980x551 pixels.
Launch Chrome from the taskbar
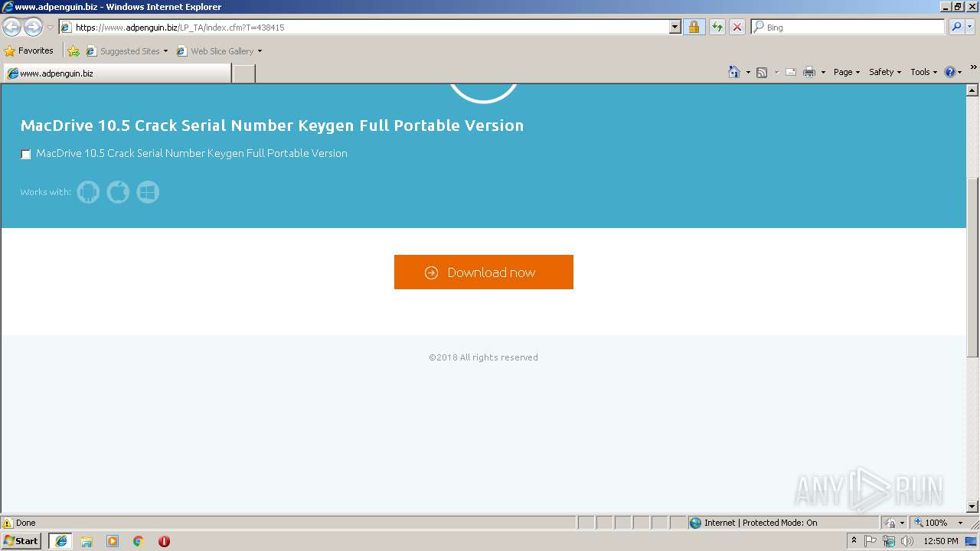tap(139, 541)
